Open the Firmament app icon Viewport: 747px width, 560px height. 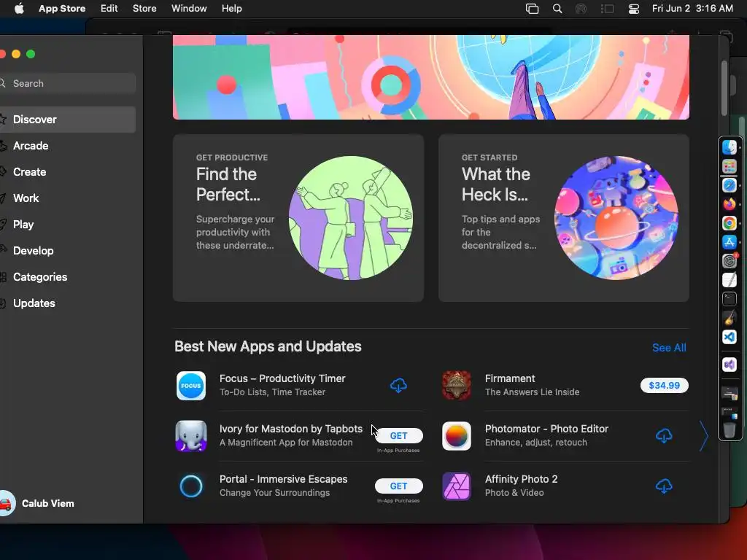(x=457, y=386)
